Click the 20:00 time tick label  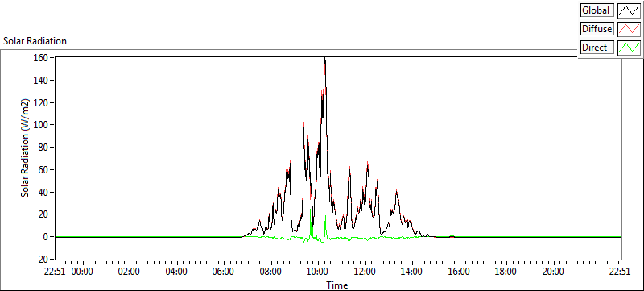[553, 272]
